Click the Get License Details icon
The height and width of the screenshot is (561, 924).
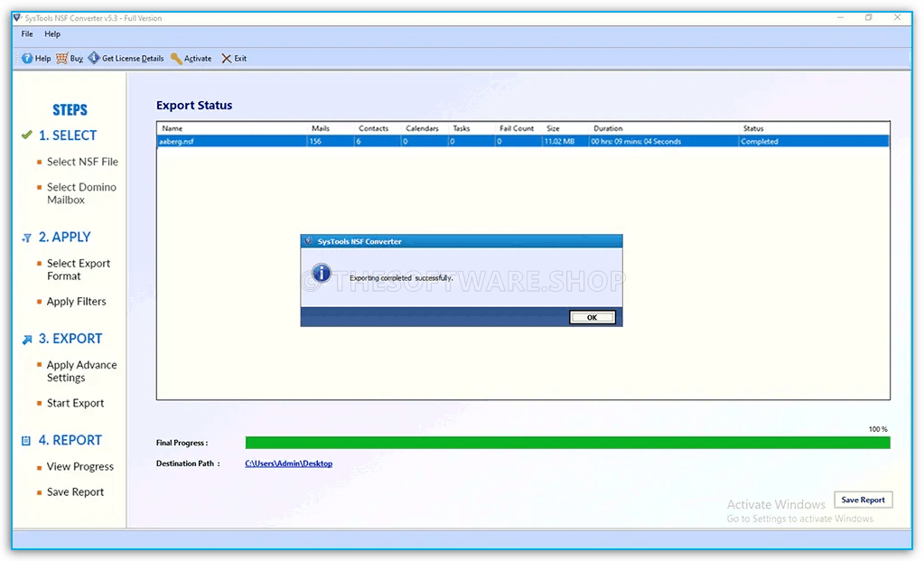click(94, 58)
